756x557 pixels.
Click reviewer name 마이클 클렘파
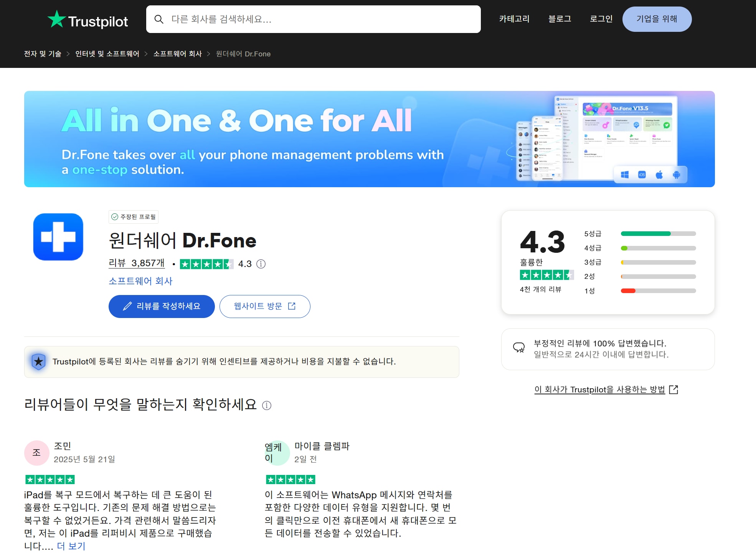coord(322,446)
